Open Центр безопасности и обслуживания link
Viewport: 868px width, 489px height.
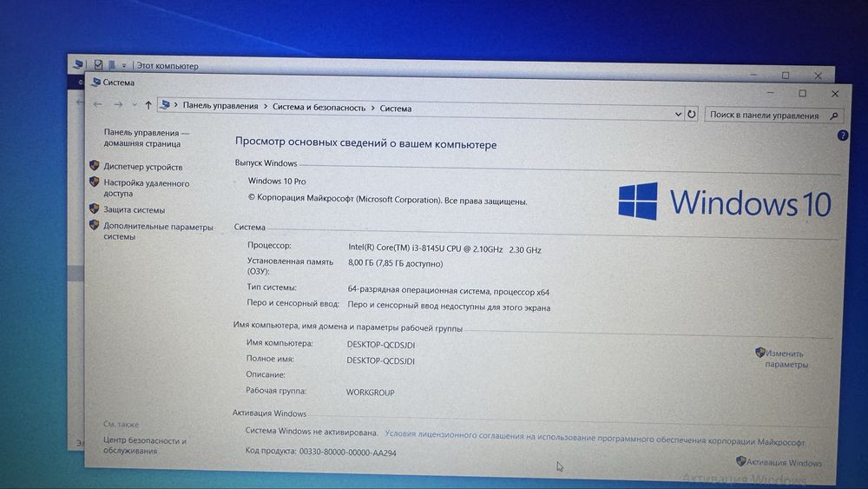coord(144,446)
